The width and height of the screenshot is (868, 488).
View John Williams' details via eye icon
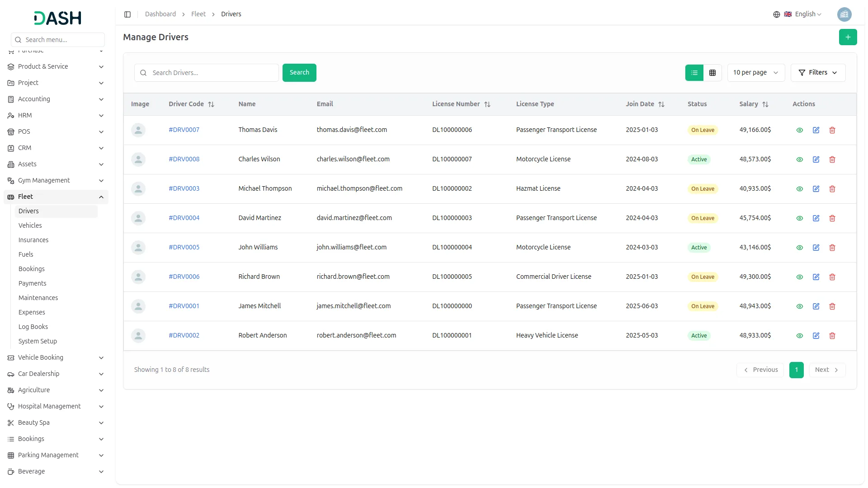coord(799,248)
